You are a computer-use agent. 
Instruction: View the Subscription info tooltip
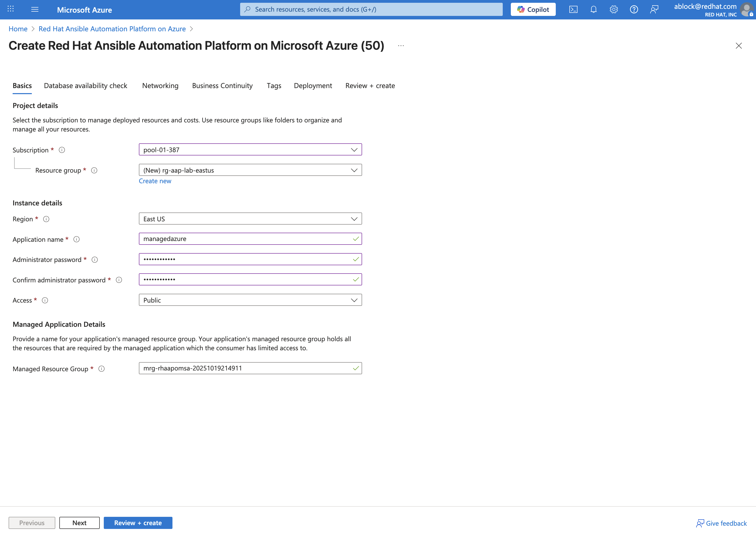click(x=61, y=149)
